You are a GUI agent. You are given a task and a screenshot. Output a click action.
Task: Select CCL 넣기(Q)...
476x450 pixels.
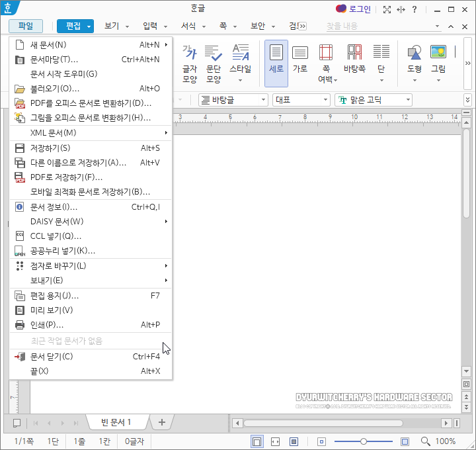91,236
